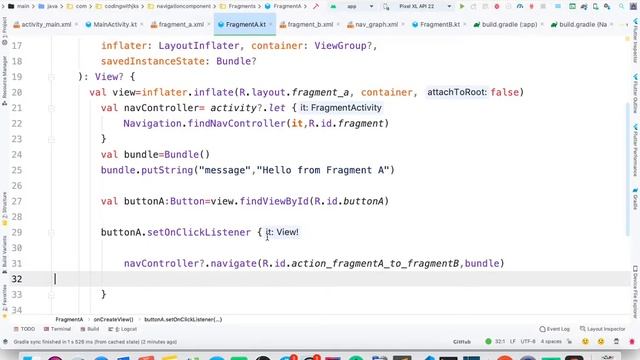
Task: Switch to fragment_b.xml tab
Action: pyautogui.click(x=307, y=24)
